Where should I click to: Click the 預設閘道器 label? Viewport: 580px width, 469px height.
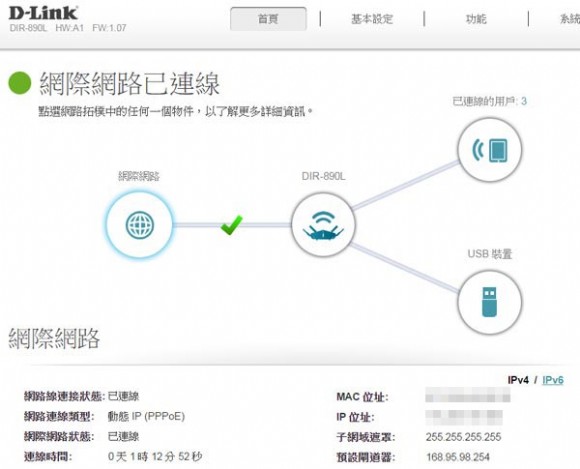pyautogui.click(x=366, y=457)
